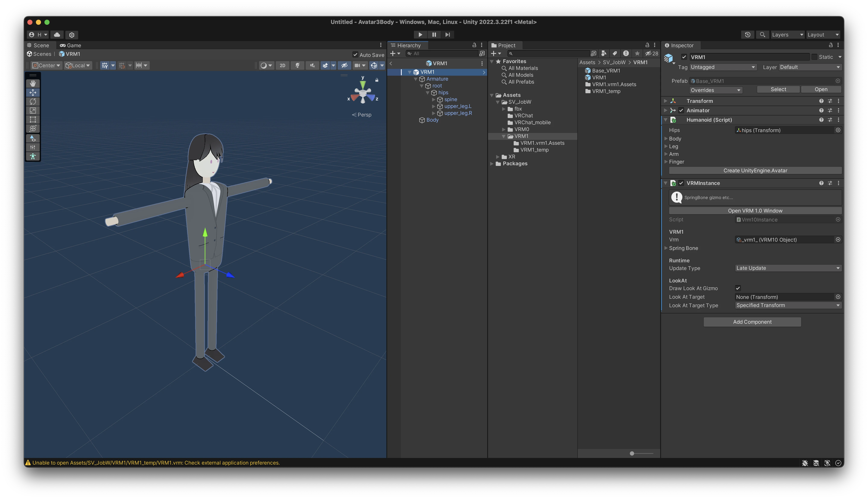Open the Center pivot dropdown
The height and width of the screenshot is (499, 868).
pos(46,65)
